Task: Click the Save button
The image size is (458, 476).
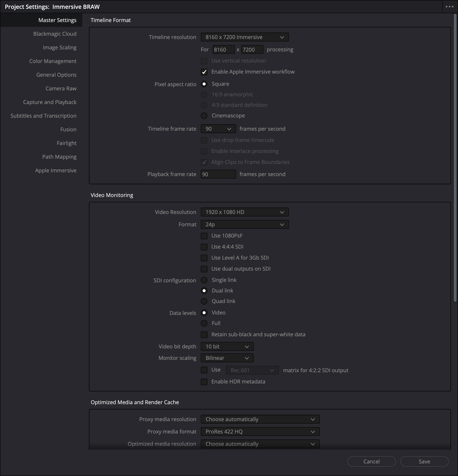Action: coord(424,461)
